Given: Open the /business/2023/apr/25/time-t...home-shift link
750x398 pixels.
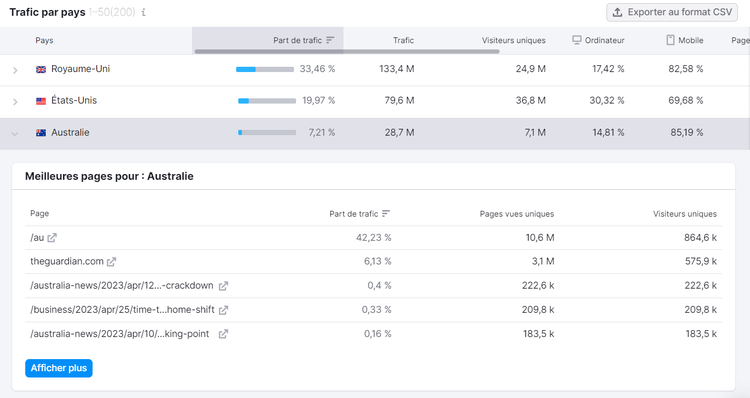Looking at the screenshot, I should click(x=122, y=310).
